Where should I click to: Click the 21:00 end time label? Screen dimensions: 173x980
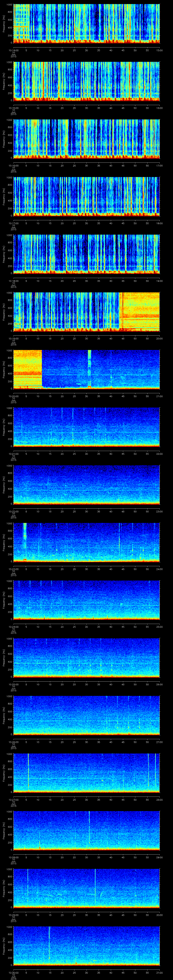(159, 396)
